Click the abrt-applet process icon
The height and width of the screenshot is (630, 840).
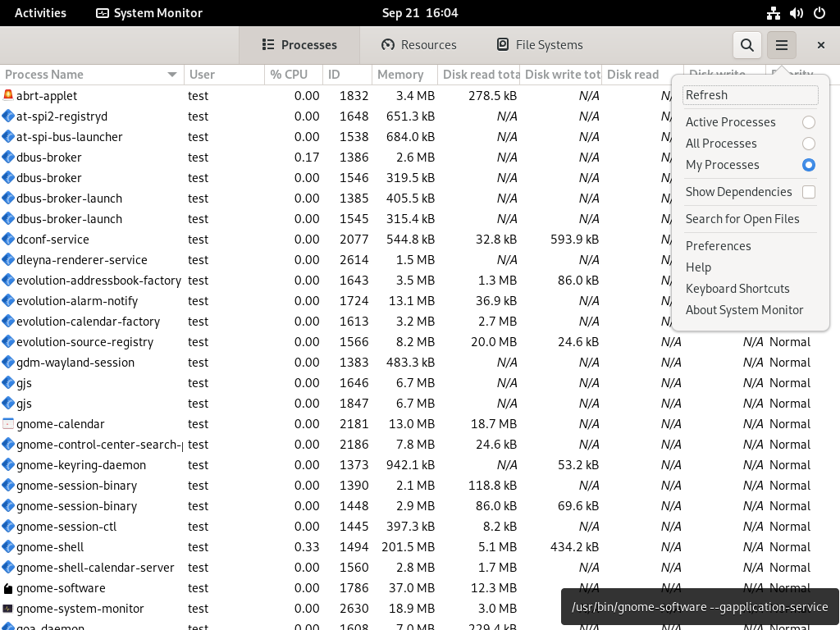pos(8,95)
